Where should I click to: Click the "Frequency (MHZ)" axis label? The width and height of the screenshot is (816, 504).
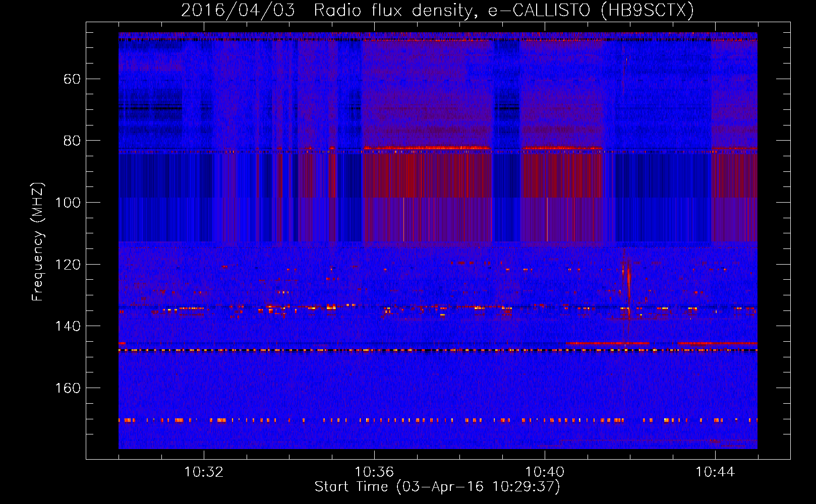coord(38,242)
